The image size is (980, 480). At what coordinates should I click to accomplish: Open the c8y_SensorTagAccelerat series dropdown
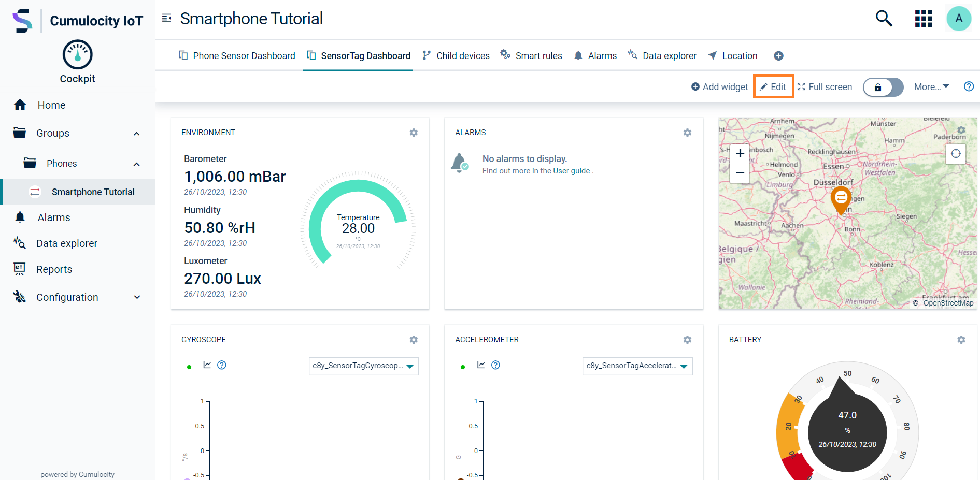(637, 366)
